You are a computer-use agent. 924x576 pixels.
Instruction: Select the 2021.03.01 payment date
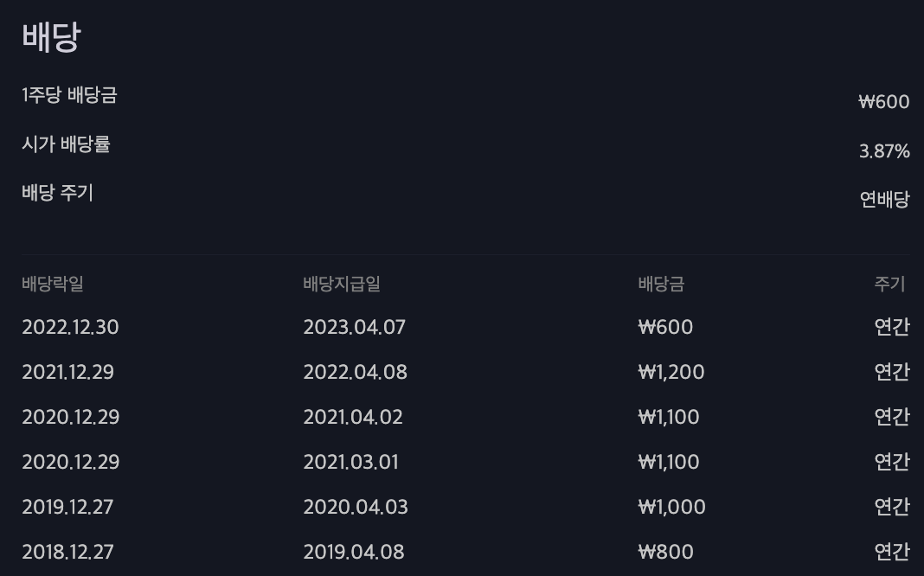coord(350,462)
